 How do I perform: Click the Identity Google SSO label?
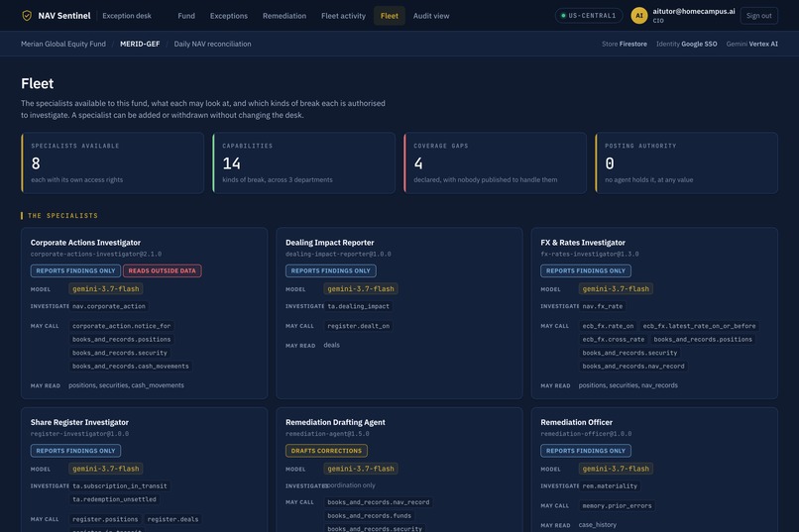click(686, 44)
